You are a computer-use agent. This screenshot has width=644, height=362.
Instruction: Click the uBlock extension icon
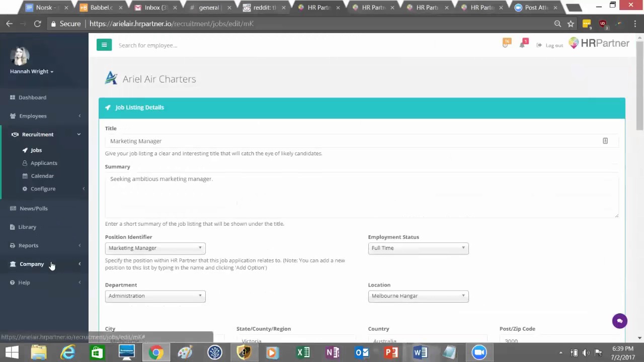[603, 24]
